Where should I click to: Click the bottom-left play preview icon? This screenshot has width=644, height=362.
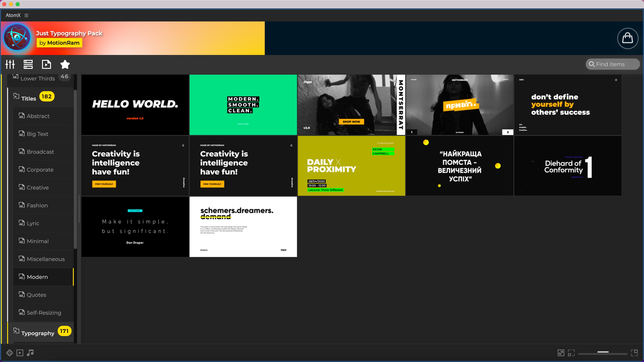[20, 353]
